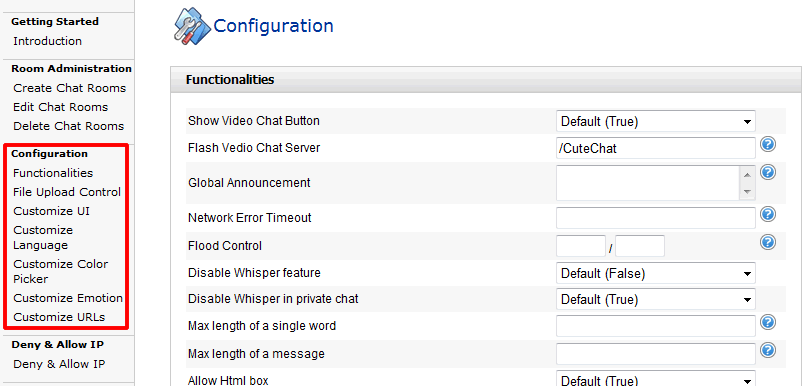This screenshot has height=386, width=809.
Task: Click help icon for Flood Control
Action: 768,242
